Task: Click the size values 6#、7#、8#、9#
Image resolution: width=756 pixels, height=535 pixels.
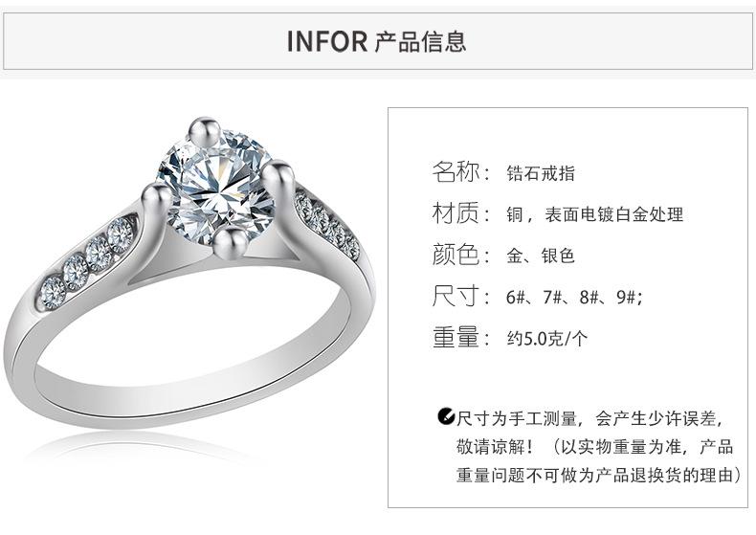Action: pos(574,298)
